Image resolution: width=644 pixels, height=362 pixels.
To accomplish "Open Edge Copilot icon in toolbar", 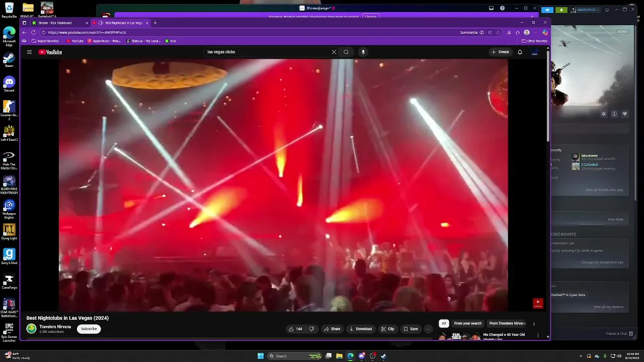I will 545,32.
